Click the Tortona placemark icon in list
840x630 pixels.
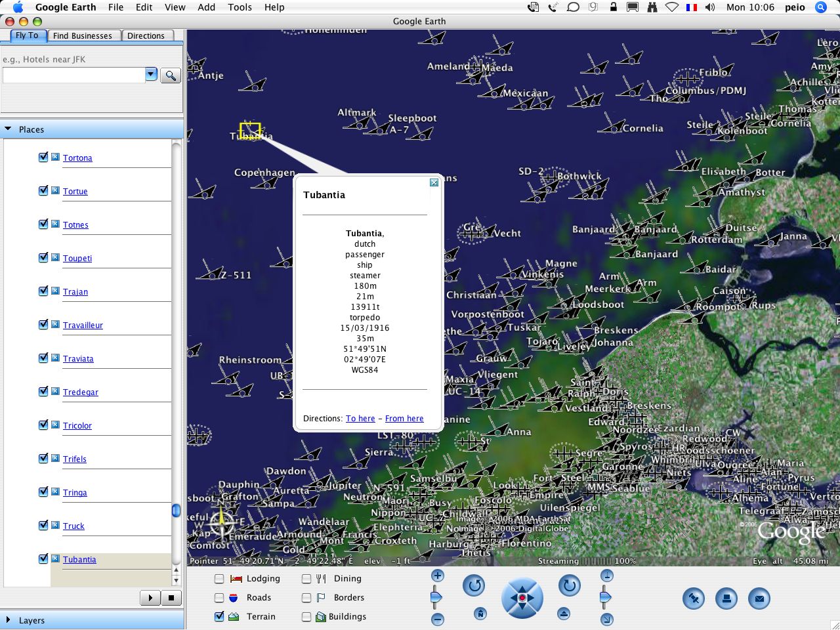point(55,157)
